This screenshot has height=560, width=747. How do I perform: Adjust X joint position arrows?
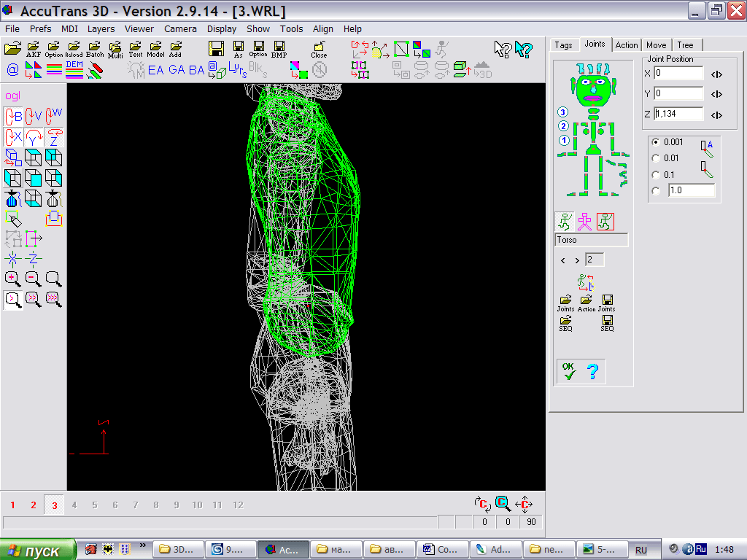(x=716, y=74)
